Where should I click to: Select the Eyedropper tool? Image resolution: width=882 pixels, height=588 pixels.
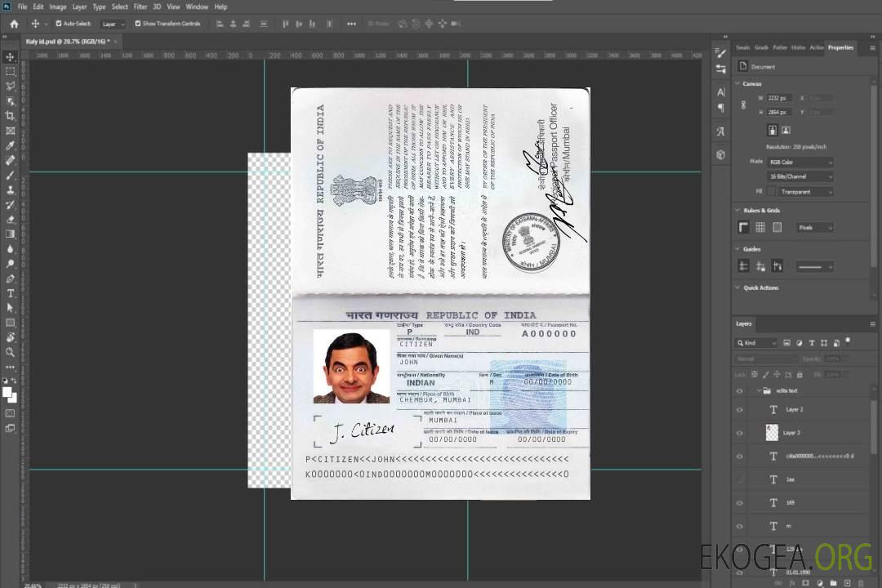click(x=10, y=145)
